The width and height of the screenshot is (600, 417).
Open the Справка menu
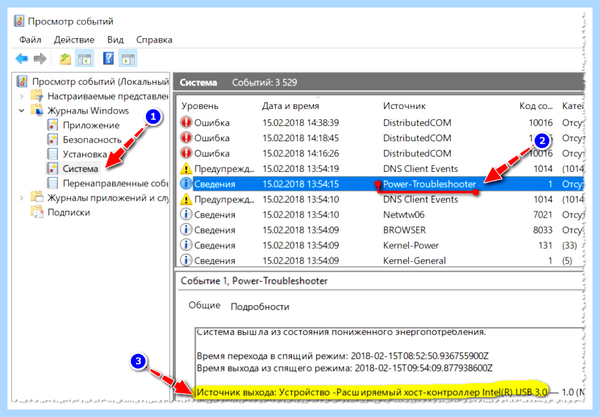click(x=154, y=40)
